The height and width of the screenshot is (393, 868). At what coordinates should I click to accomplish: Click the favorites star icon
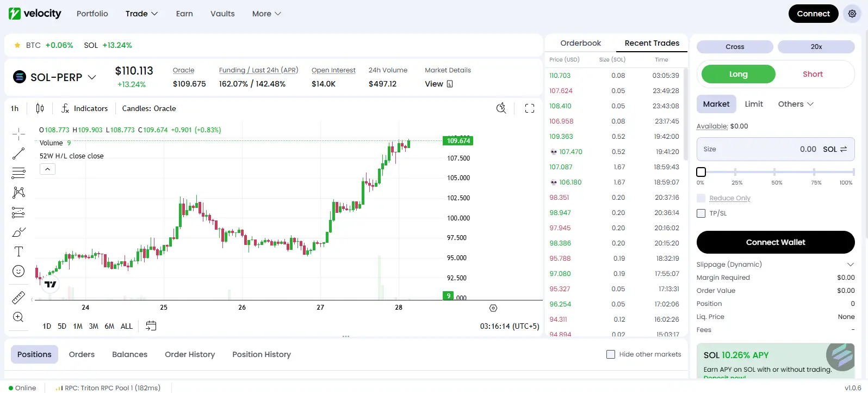tap(17, 45)
